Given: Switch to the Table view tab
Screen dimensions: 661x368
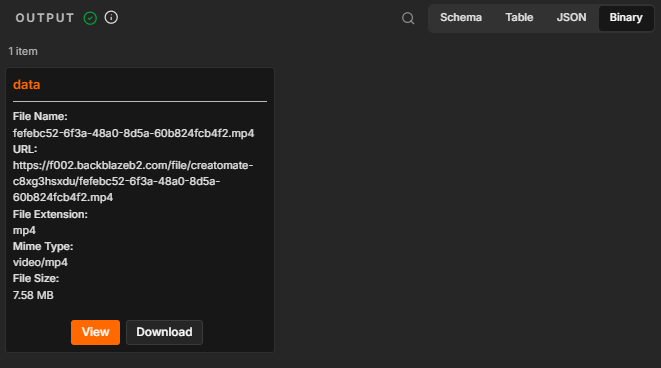Looking at the screenshot, I should click(x=519, y=18).
